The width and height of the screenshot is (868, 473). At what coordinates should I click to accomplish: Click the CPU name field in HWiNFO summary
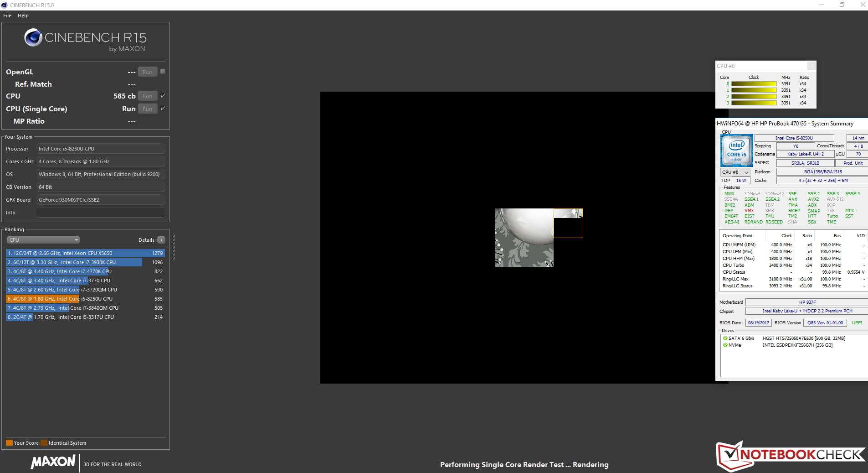(x=794, y=138)
